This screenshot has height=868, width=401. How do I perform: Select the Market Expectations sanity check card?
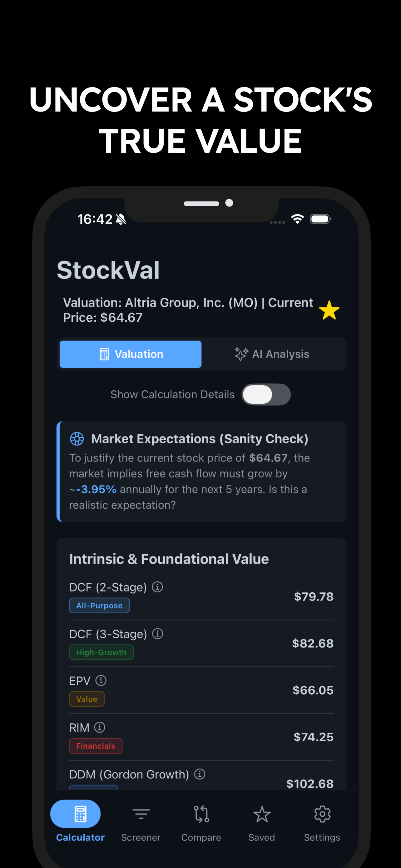click(201, 471)
